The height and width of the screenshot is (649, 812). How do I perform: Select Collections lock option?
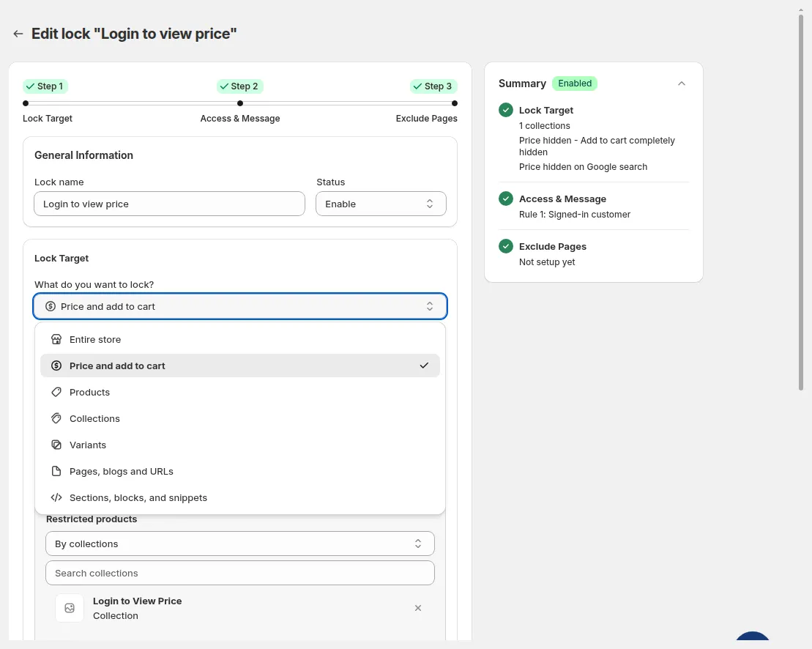tap(240, 418)
